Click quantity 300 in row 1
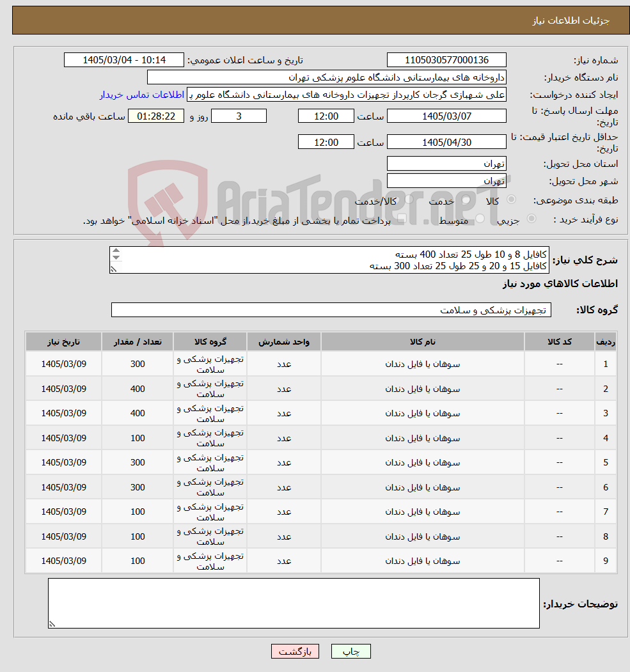 coord(138,364)
